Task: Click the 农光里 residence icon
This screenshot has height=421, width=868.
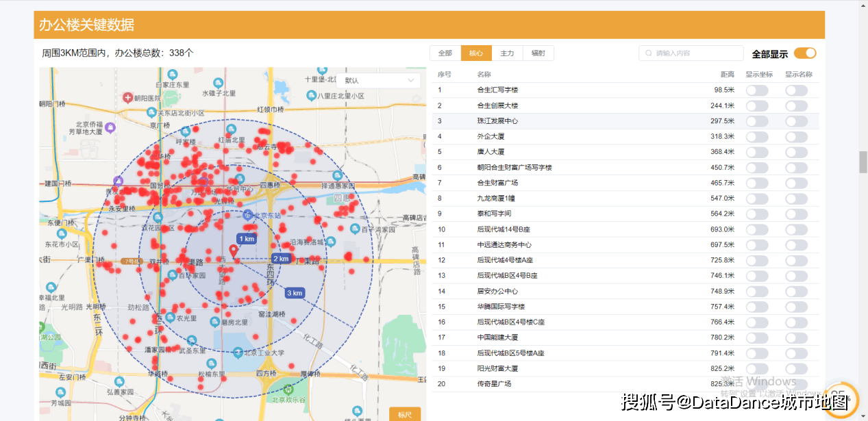Action: [x=170, y=318]
